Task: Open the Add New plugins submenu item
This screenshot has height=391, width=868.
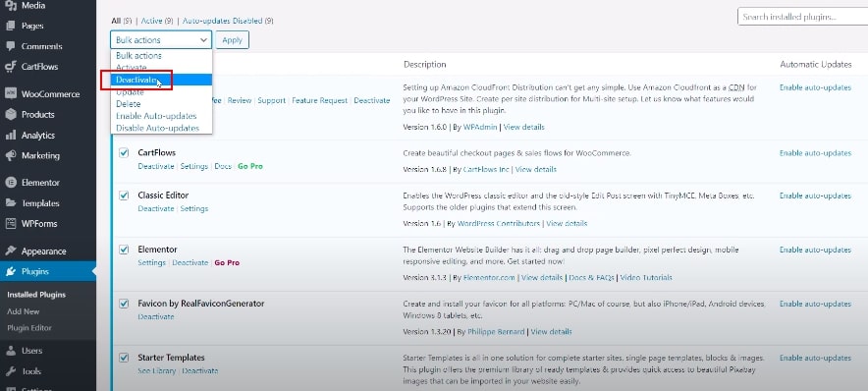Action: point(24,311)
